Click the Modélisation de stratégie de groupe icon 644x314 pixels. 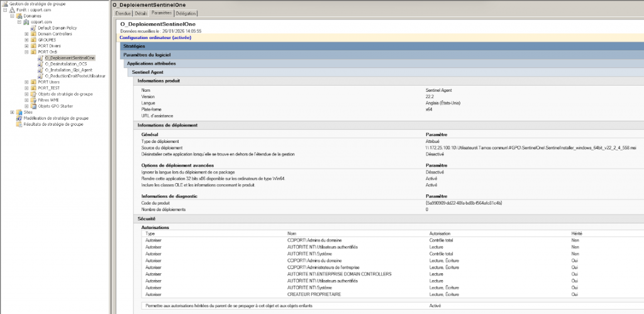[19, 118]
